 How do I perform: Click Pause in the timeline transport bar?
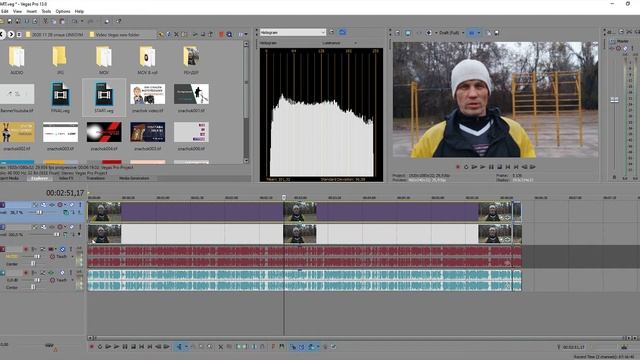tap(124, 347)
